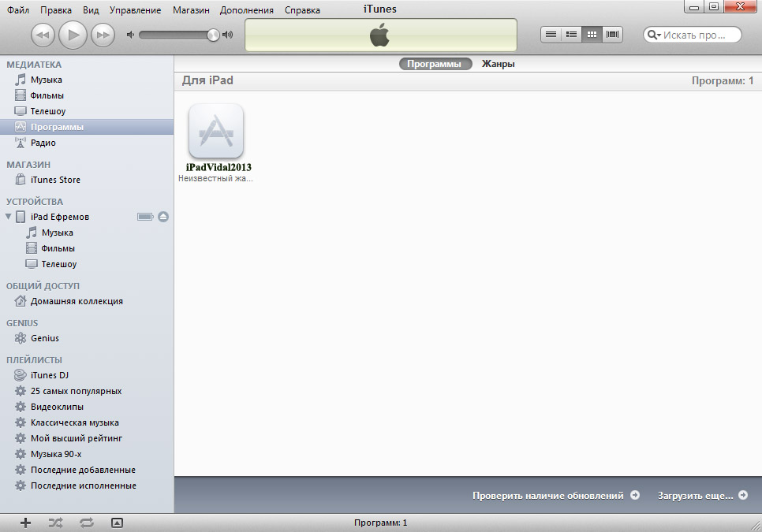Select Программы in the sidebar
This screenshot has width=762, height=532.
pyautogui.click(x=87, y=127)
